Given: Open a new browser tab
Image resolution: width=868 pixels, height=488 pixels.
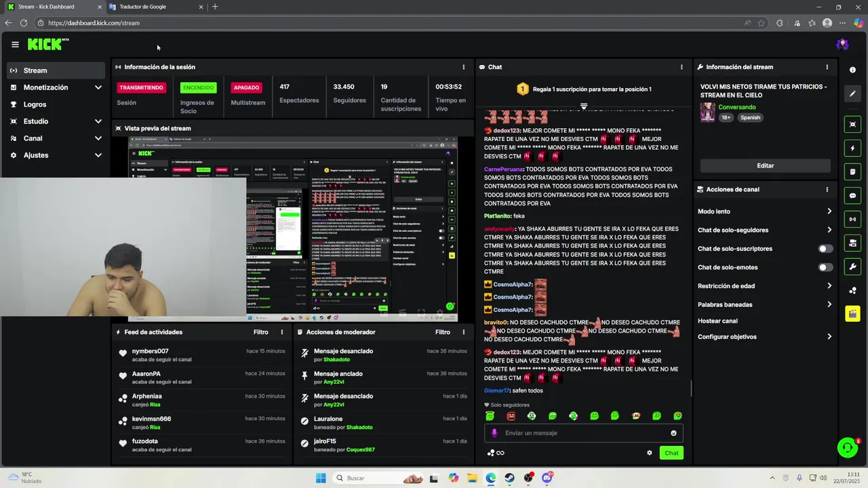Looking at the screenshot, I should (215, 7).
